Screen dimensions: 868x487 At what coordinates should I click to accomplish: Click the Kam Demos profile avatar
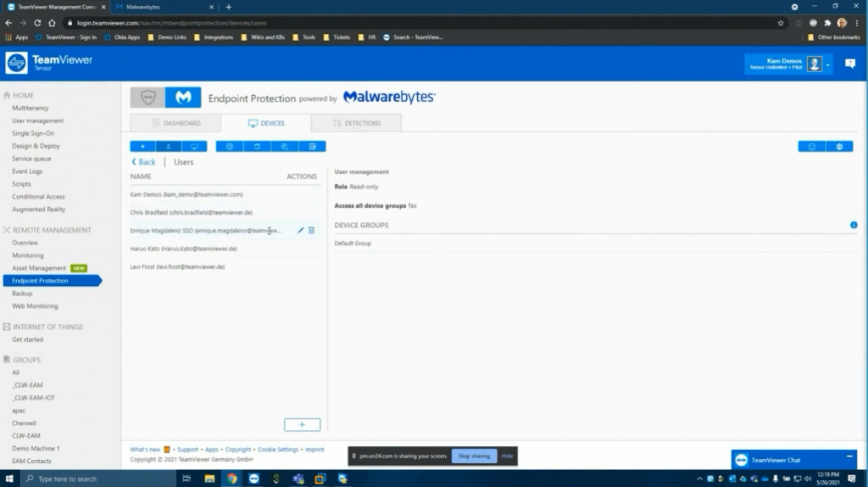coord(814,64)
